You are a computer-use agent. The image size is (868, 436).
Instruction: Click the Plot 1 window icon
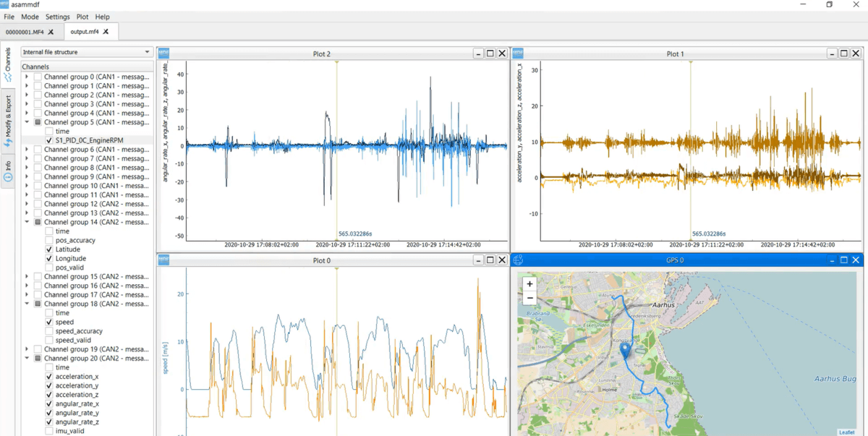[x=518, y=53]
